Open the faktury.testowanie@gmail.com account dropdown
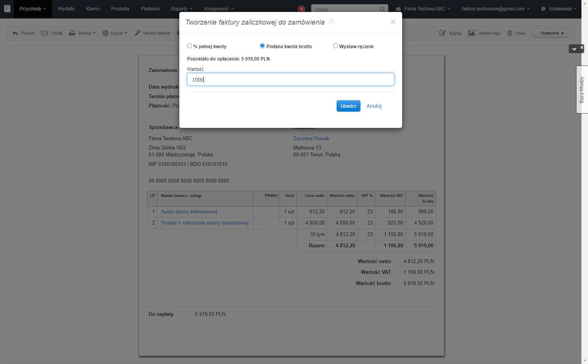Screen dimensions: 588x364 point(495,9)
